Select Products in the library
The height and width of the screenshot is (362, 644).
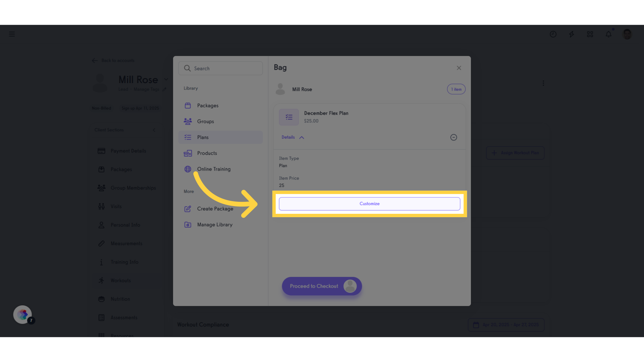click(x=220, y=153)
